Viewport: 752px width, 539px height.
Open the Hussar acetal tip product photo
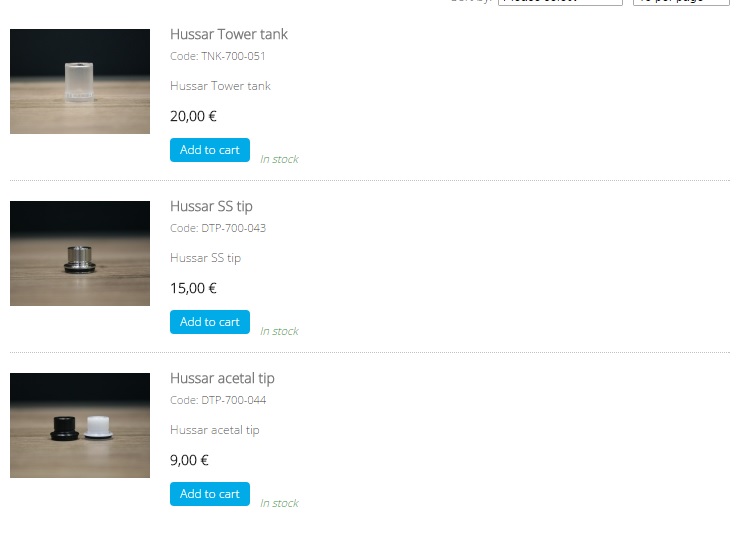pyautogui.click(x=80, y=425)
